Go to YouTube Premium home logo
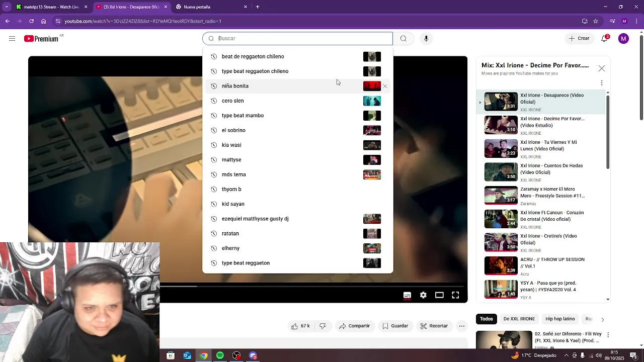 [41, 39]
